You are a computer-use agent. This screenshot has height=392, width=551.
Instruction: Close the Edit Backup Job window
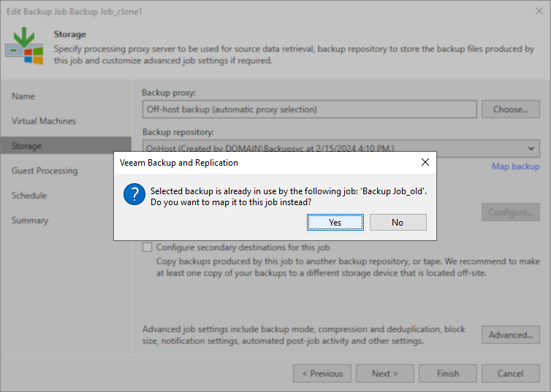539,11
